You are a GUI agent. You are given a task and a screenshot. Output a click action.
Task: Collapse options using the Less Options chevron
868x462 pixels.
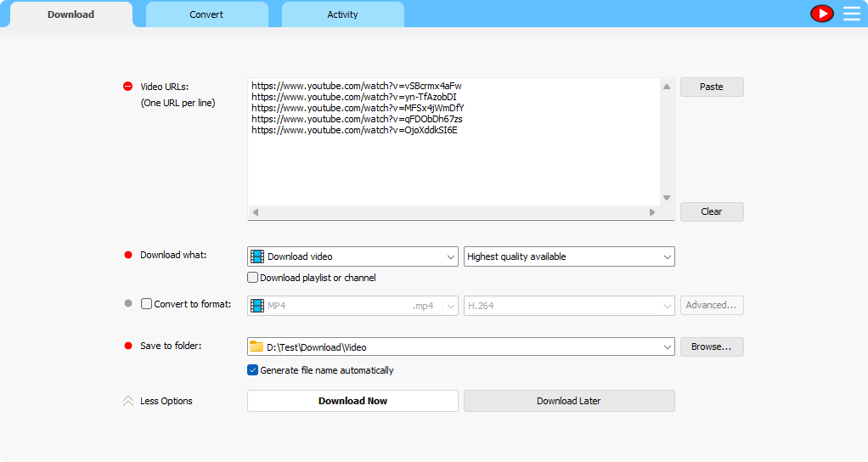pos(128,401)
